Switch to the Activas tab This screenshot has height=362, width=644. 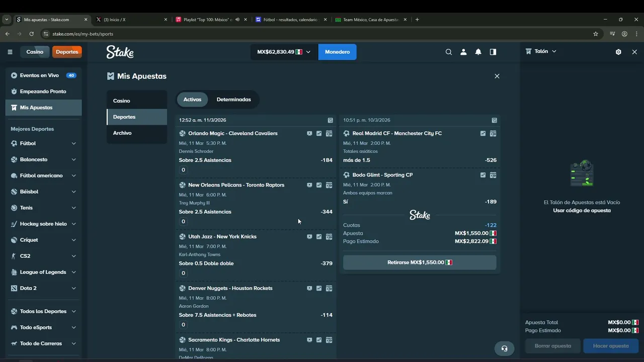(192, 100)
